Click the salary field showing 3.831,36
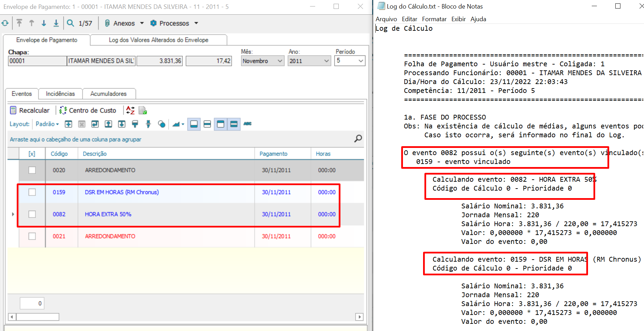The width and height of the screenshot is (644, 331). (x=159, y=61)
